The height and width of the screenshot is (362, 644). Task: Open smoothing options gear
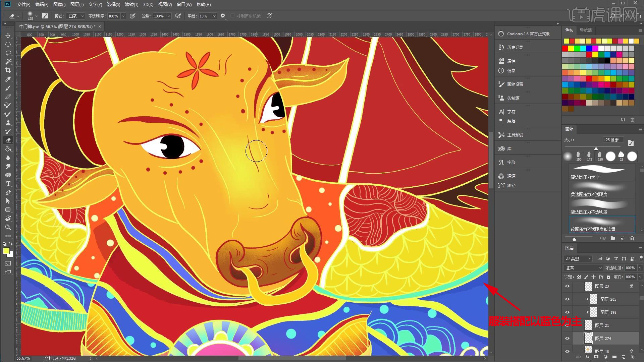(223, 16)
